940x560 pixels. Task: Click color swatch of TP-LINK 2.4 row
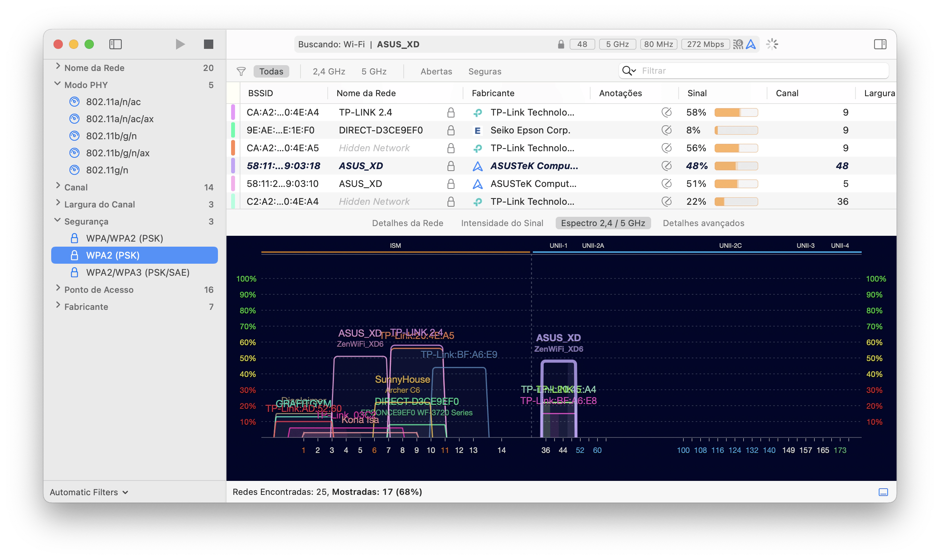pos(233,112)
